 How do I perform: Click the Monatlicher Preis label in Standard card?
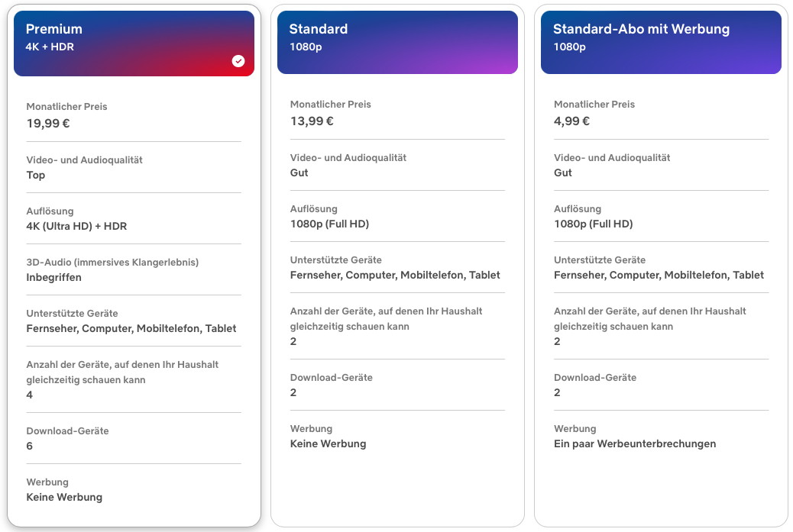coord(330,105)
